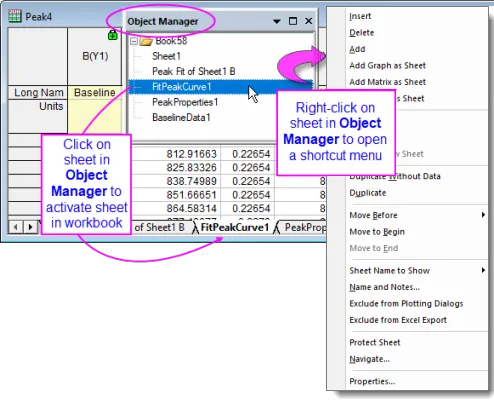Maximize the Object Manager panel
Screen dimensions: 494x400
[x=293, y=21]
